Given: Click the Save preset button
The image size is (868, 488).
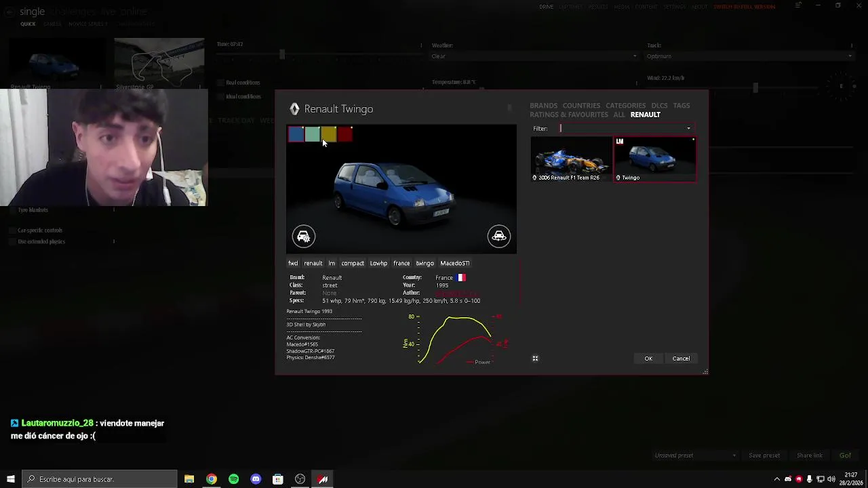Looking at the screenshot, I should coord(764,455).
